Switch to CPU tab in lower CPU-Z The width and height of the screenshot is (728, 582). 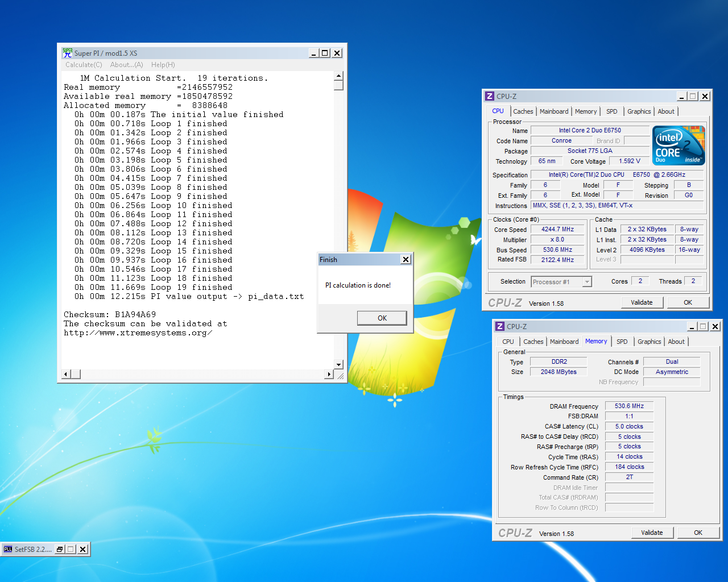point(508,342)
